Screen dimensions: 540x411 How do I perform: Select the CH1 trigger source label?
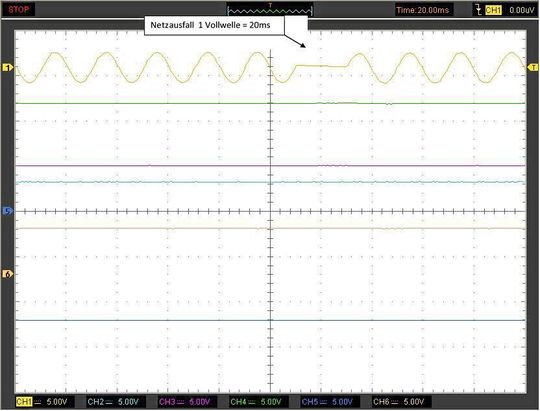[493, 10]
